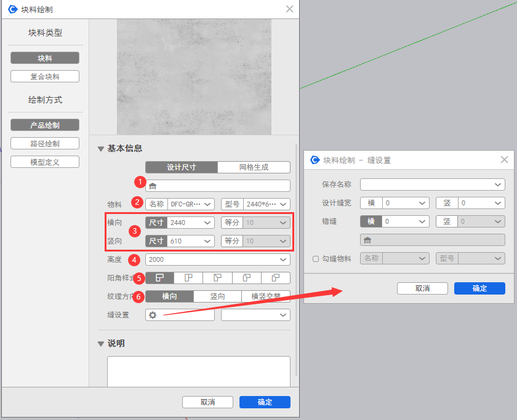Choose the second external corner style icon
Screen dimensions: 517x420
188,278
